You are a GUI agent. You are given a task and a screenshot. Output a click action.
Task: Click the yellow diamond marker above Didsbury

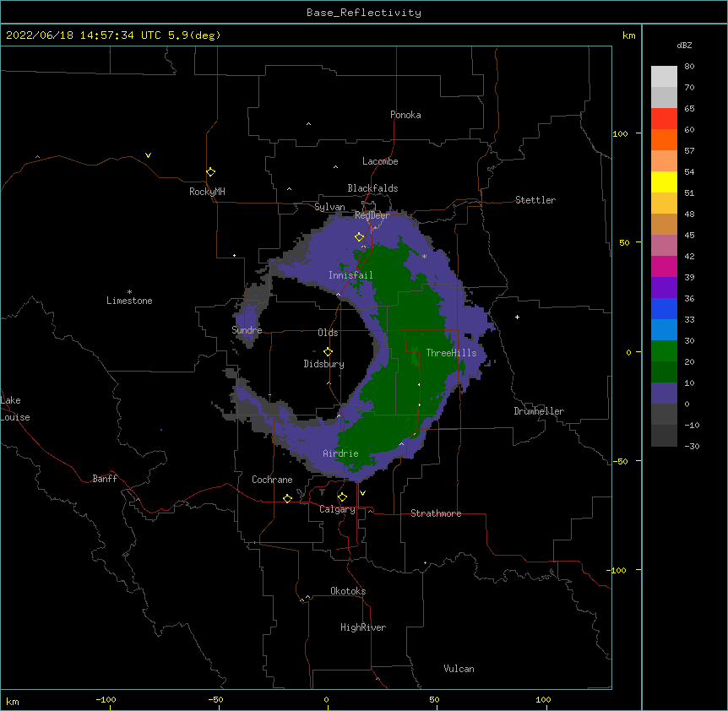click(328, 352)
